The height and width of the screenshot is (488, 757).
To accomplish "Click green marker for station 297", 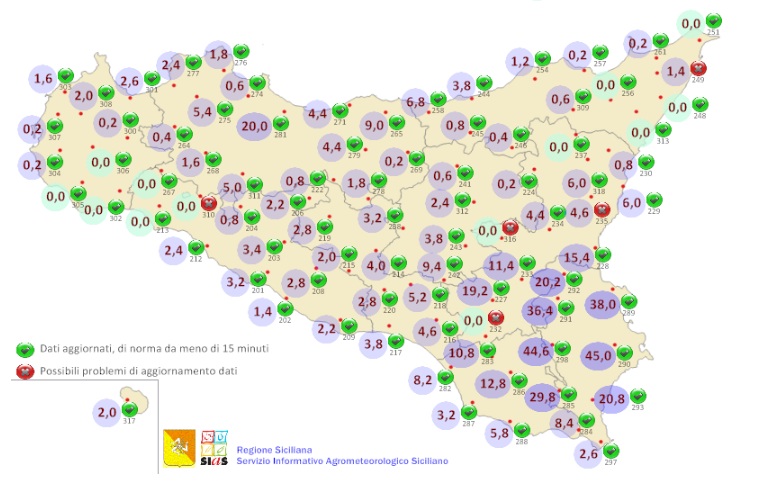I will point(610,451).
